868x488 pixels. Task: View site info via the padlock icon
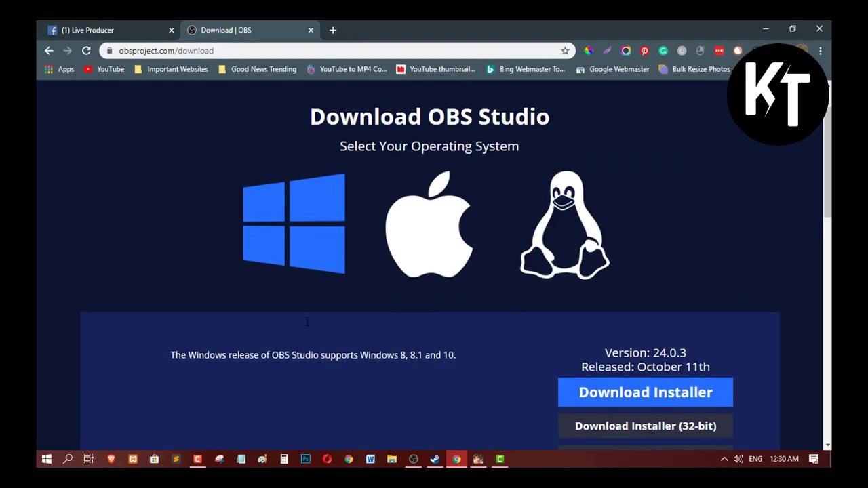(x=109, y=51)
